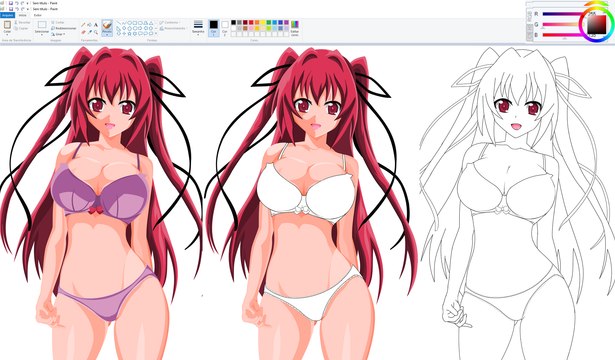Pick the purple swatch in the top palette row
The height and width of the screenshot is (360, 615).
(286, 22)
